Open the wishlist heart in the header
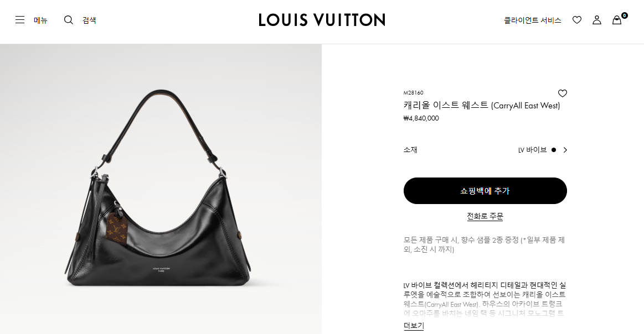The height and width of the screenshot is (334, 644). (x=577, y=20)
